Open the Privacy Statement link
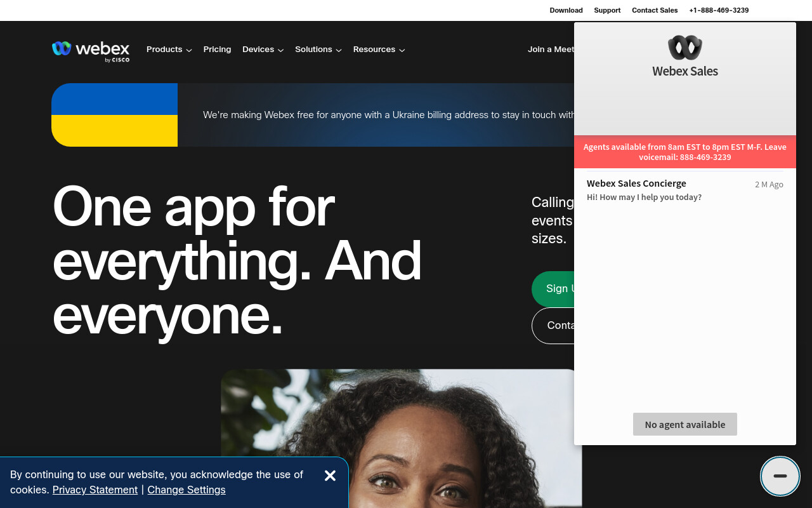The width and height of the screenshot is (812, 508). click(x=95, y=490)
